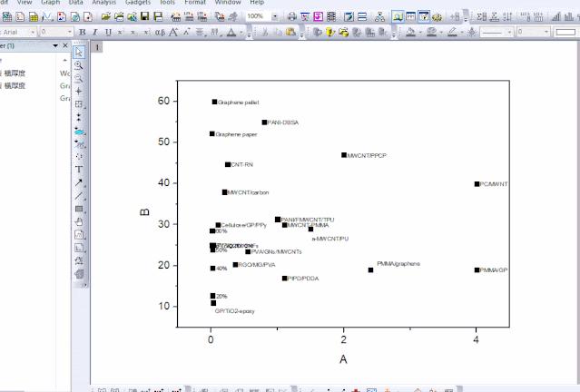Click the Save Project disk icon
This screenshot has width=580, height=392.
coord(145,16)
